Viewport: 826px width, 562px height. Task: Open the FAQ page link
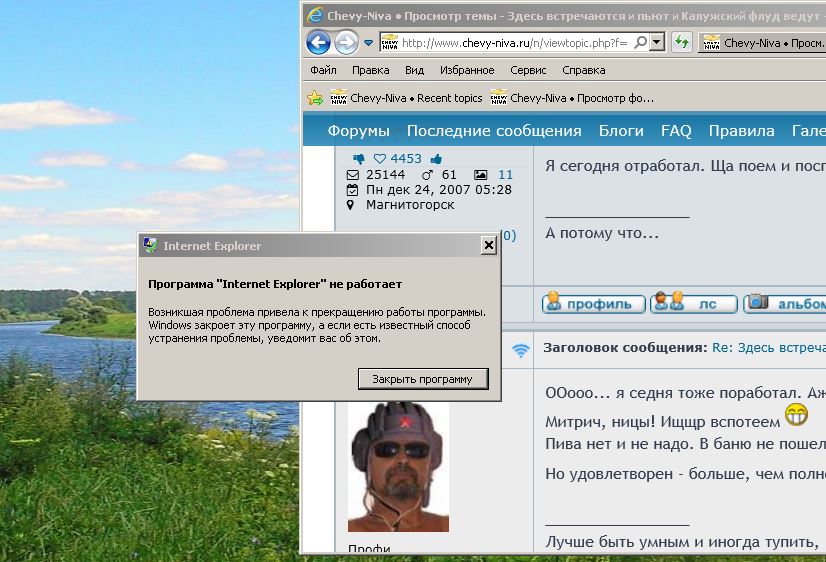click(676, 131)
